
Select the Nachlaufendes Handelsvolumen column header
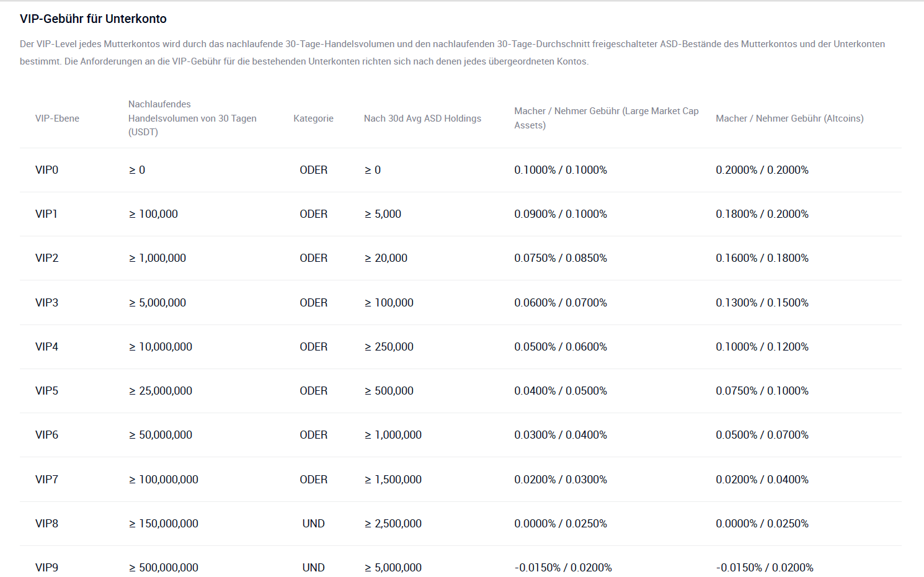[192, 118]
